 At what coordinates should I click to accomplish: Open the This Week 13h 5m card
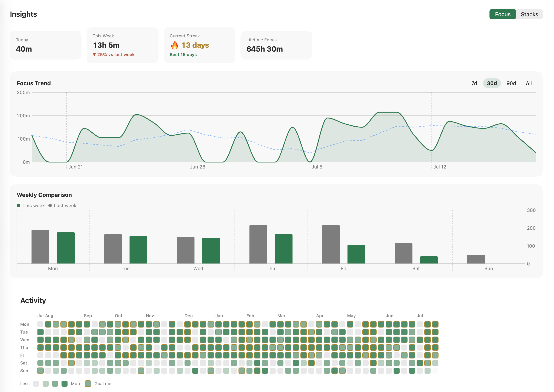(122, 45)
